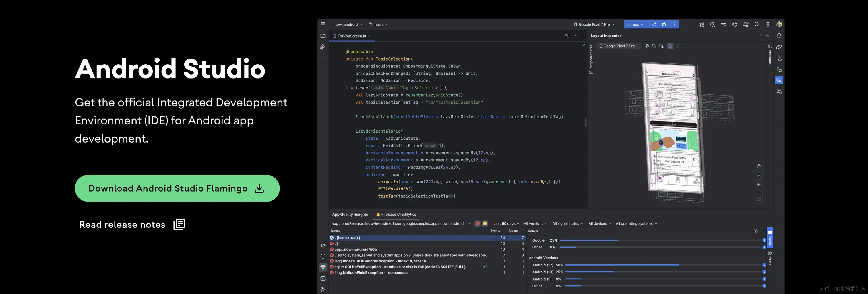The height and width of the screenshot is (294, 868).
Task: Open the Emulator Android head sidebar icon
Action: coord(779,91)
